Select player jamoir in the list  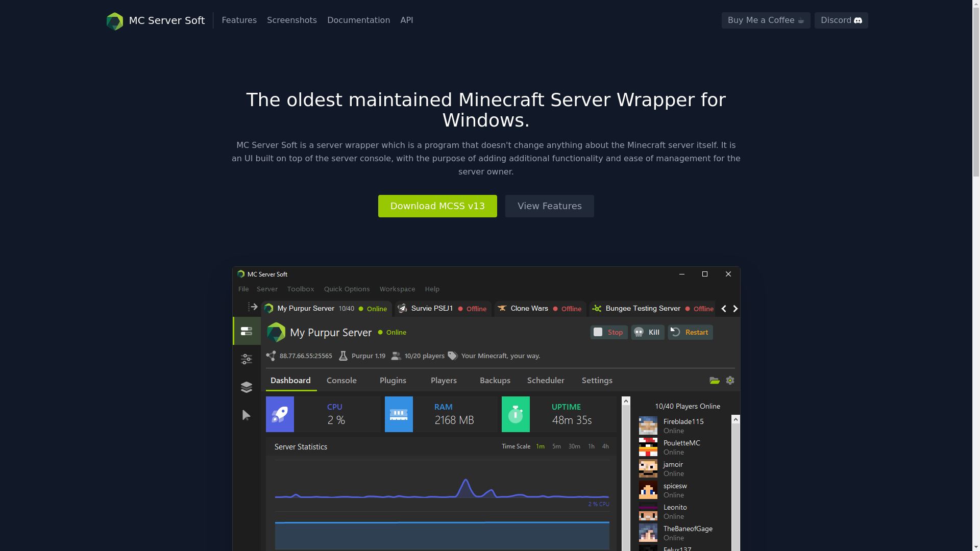(684, 468)
